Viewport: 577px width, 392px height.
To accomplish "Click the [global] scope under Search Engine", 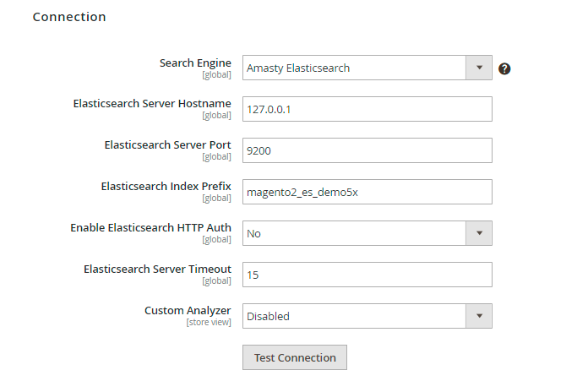I will click(216, 74).
